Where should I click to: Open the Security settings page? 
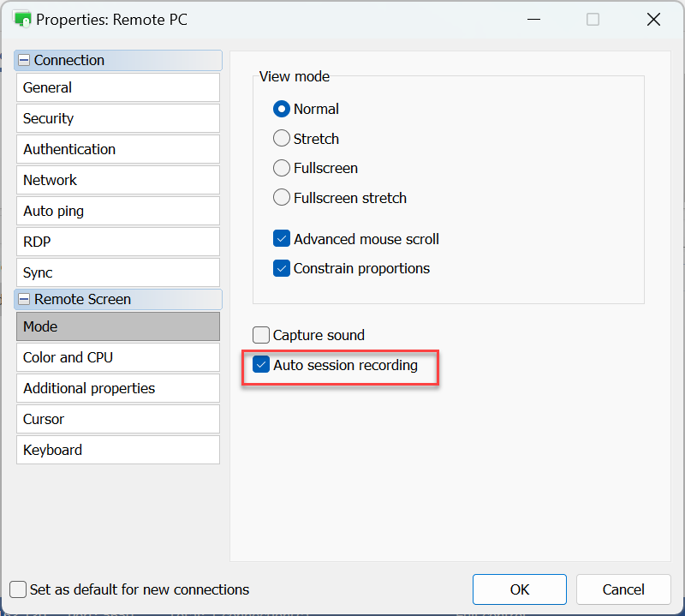[x=117, y=118]
